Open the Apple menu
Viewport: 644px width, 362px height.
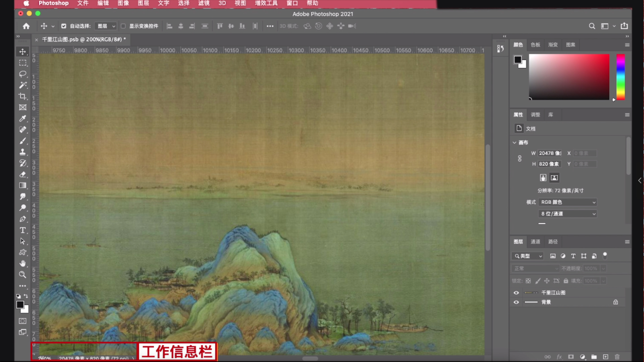tap(26, 3)
